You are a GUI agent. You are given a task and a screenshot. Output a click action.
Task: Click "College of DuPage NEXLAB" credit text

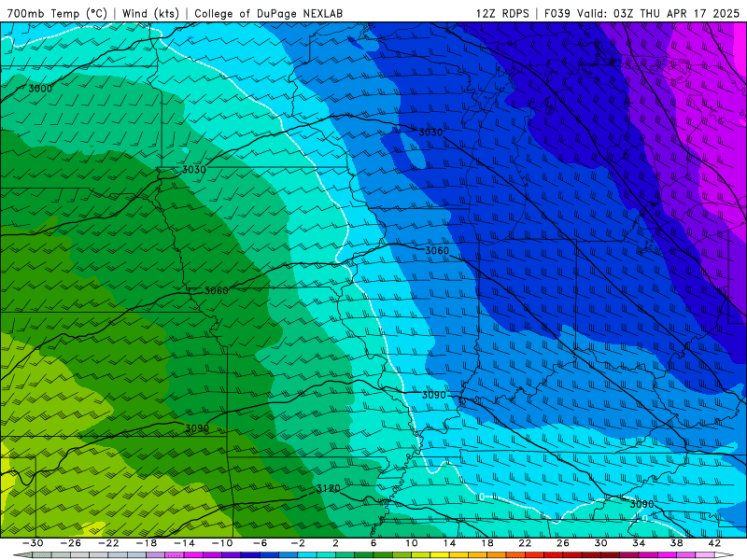tap(268, 13)
